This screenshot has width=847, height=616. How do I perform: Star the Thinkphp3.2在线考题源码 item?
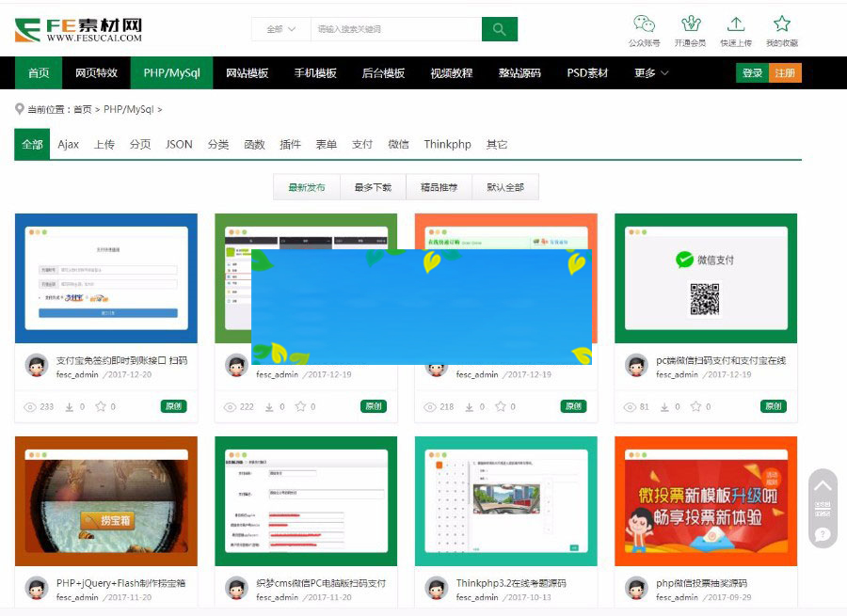(500, 612)
